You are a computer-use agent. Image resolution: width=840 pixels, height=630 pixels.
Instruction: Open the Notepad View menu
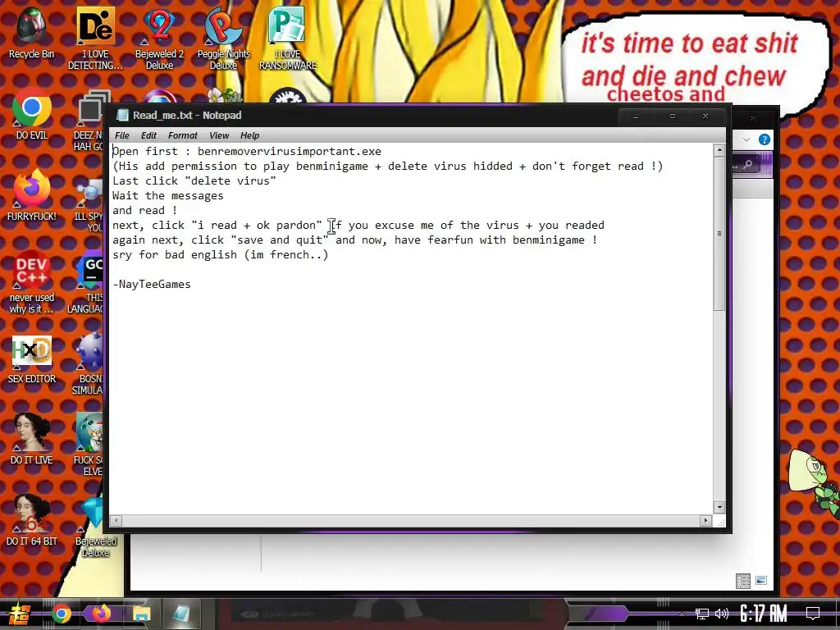[218, 135]
